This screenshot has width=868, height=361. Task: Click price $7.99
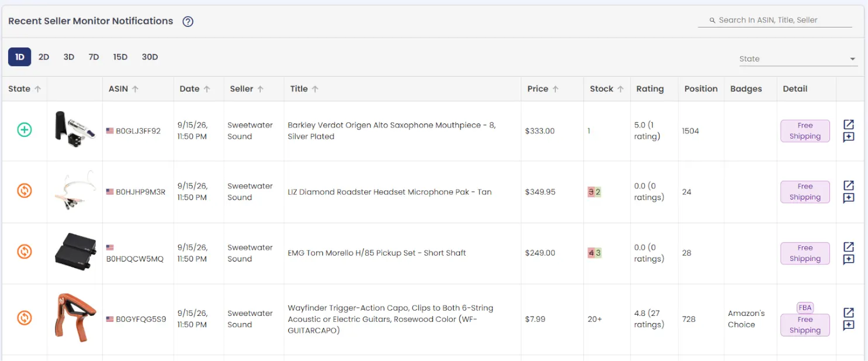point(535,319)
